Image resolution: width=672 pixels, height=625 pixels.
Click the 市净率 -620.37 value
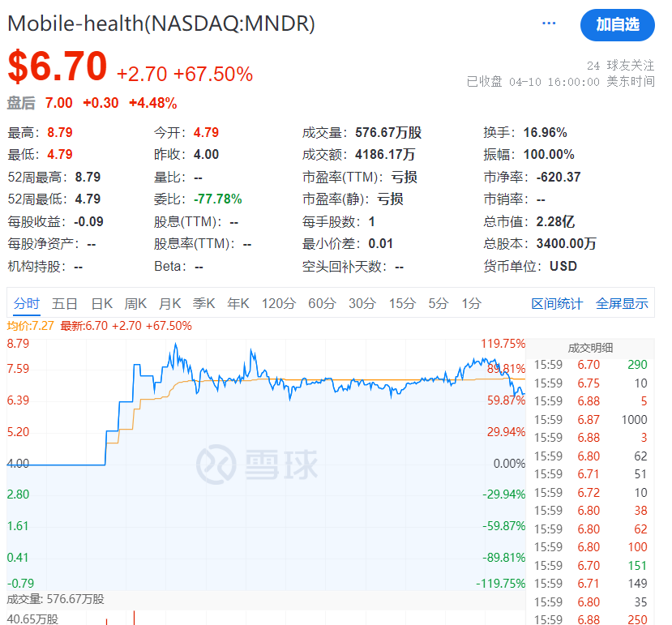point(559,177)
